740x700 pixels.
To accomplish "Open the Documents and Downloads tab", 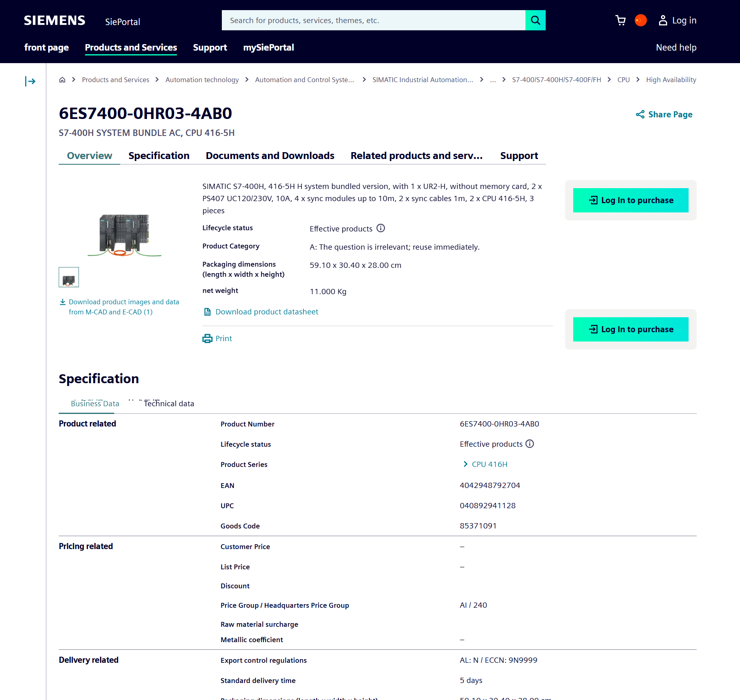I will [270, 156].
